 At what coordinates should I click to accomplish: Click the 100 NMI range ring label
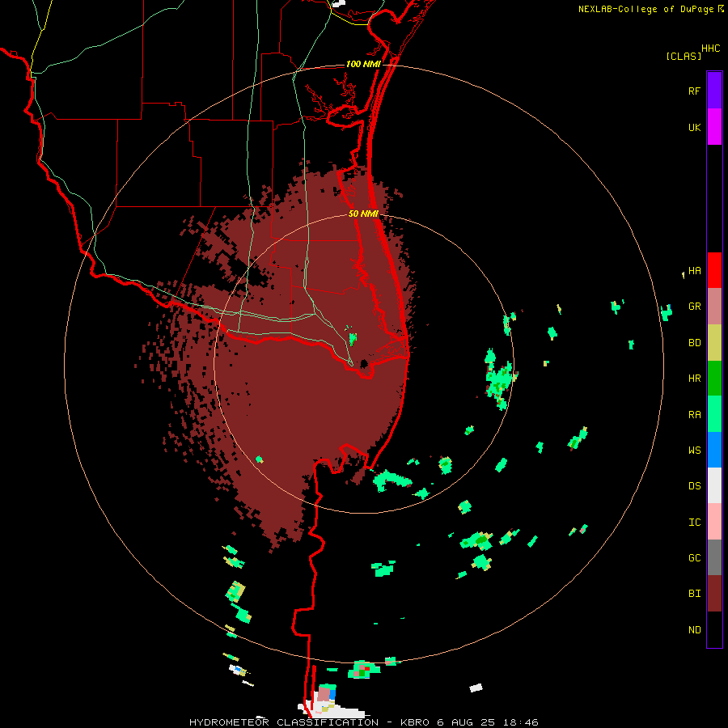(363, 64)
